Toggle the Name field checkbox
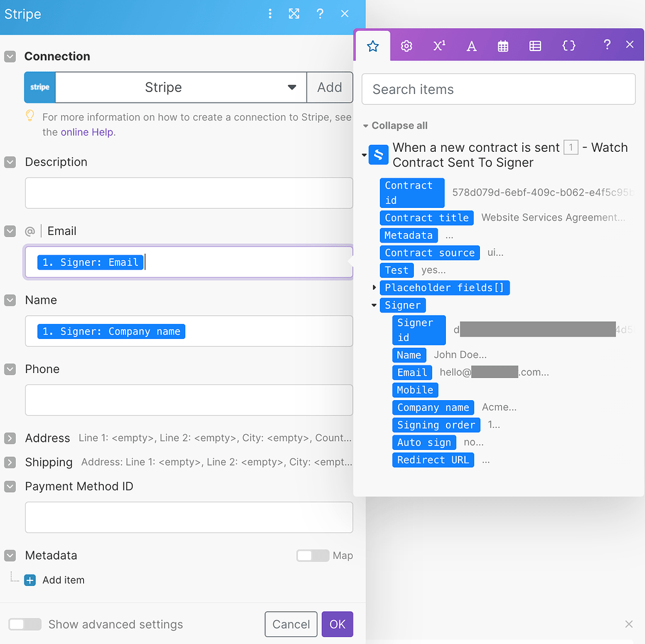 coord(10,301)
